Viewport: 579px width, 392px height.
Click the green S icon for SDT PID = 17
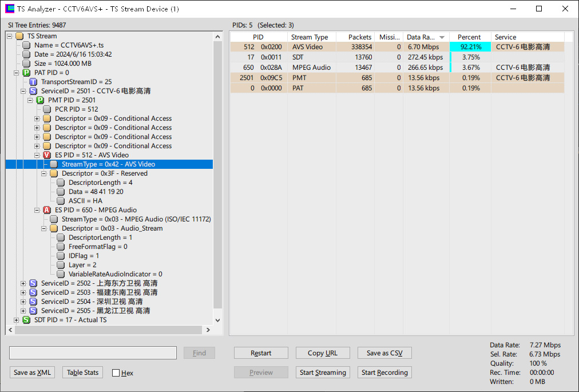(26, 319)
